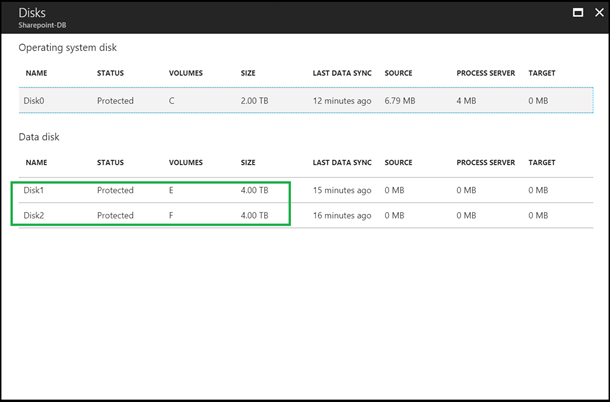The height and width of the screenshot is (402, 610).
Task: Click the Sharepoint-DB subtitle
Action: click(42, 25)
